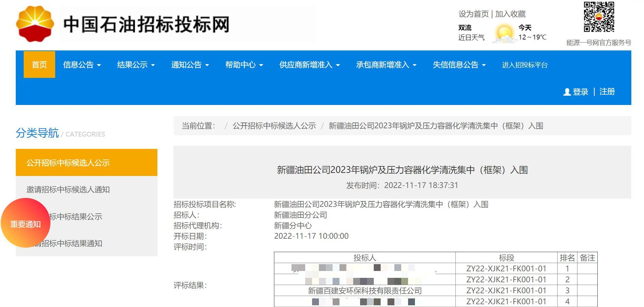Viewport: 644px width, 307px height.
Task: Click 能源一号网官方服务号 caption
Action: pos(599,43)
